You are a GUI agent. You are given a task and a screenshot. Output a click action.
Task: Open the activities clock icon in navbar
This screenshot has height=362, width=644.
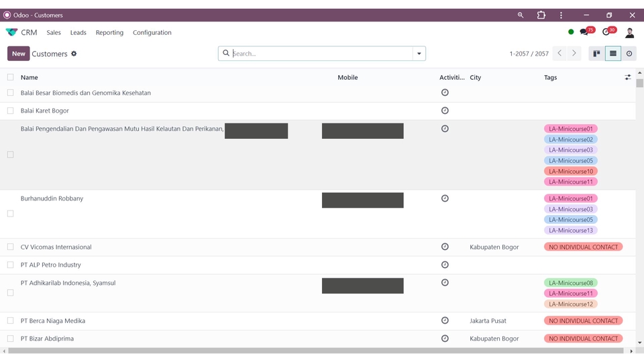tap(606, 32)
